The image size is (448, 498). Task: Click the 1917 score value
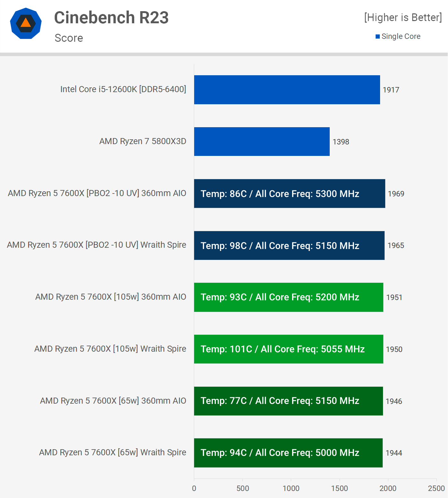point(391,90)
